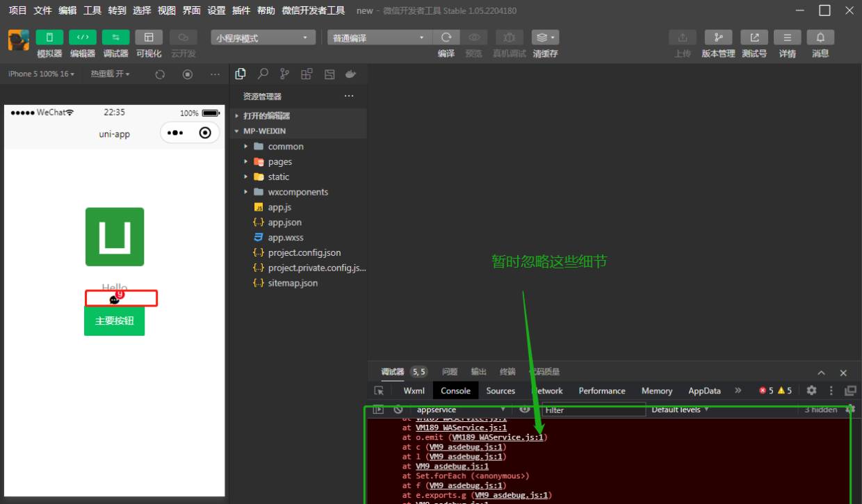This screenshot has width=862, height=504.
Task: Open the 项目 (Project) menu
Action: pyautogui.click(x=17, y=10)
